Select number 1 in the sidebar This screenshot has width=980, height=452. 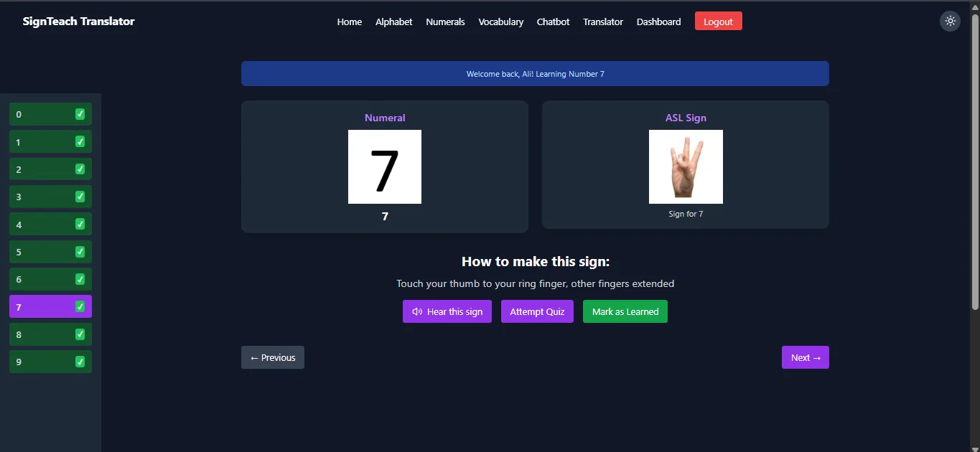50,142
